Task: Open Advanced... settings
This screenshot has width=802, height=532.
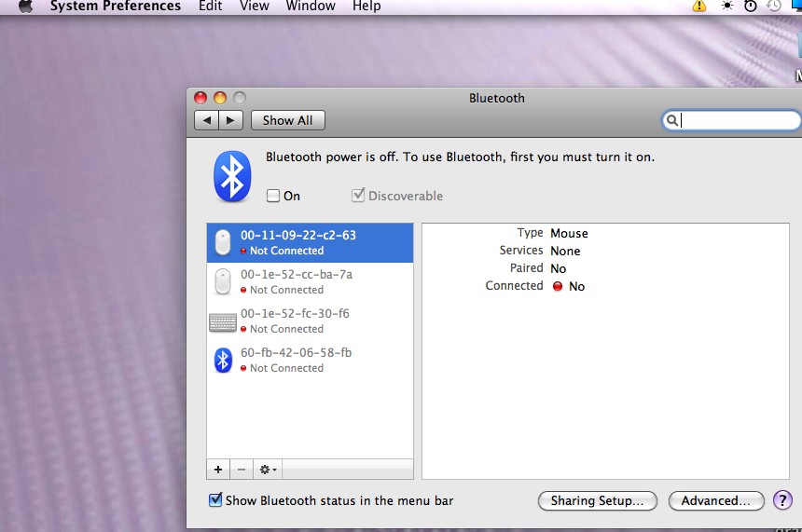Action: point(716,501)
